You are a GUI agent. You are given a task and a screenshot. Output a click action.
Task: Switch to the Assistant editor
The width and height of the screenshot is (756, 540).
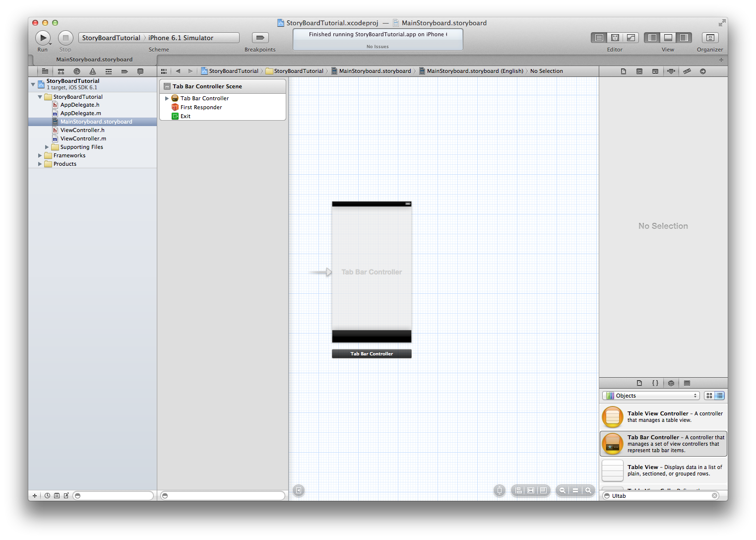coord(615,38)
